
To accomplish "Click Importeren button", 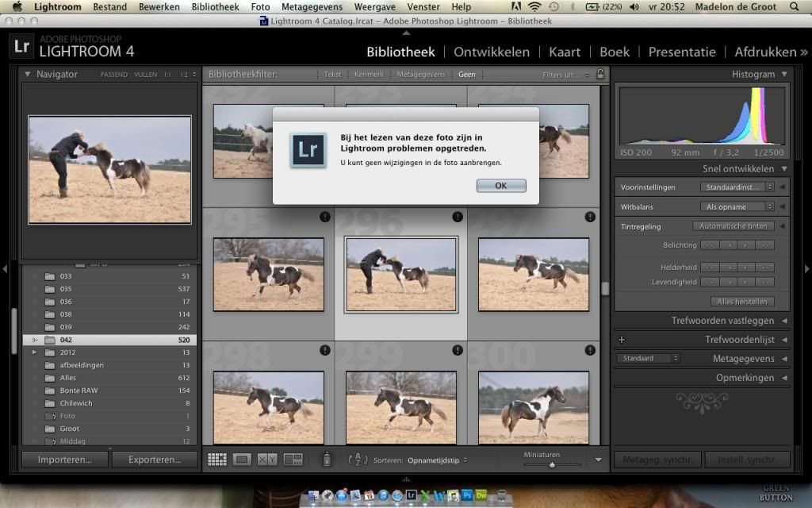I will pyautogui.click(x=65, y=460).
